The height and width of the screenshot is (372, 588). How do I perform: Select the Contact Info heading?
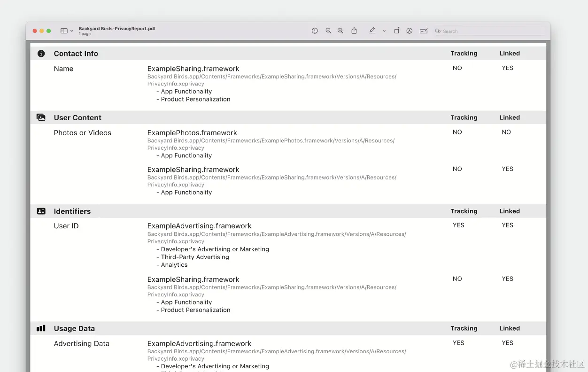point(76,54)
